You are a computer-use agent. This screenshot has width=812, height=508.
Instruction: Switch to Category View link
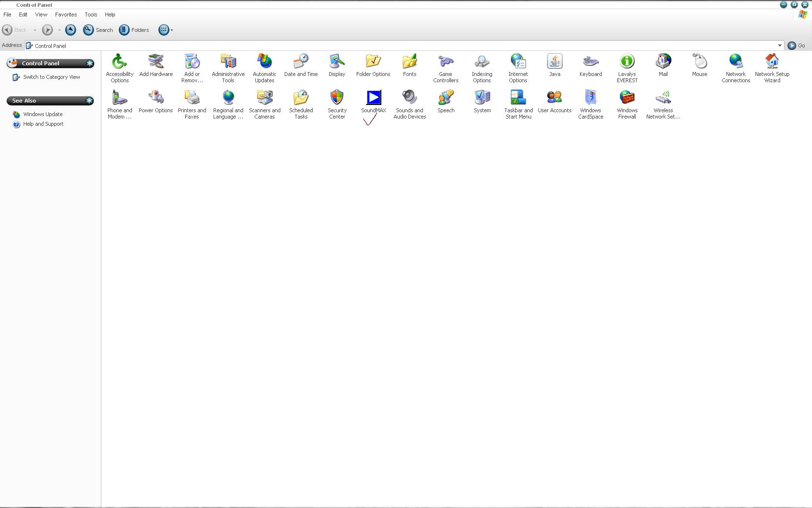[52, 77]
